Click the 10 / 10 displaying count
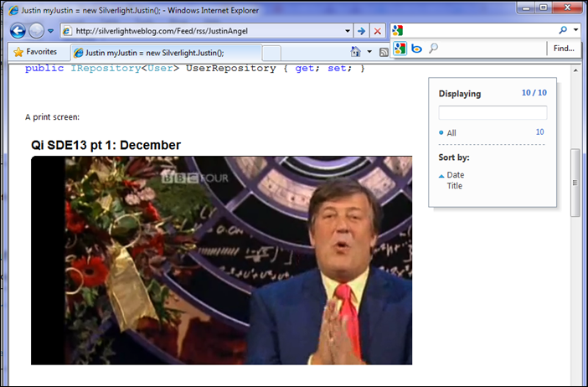Screen dimensions: 588x387 [534, 93]
